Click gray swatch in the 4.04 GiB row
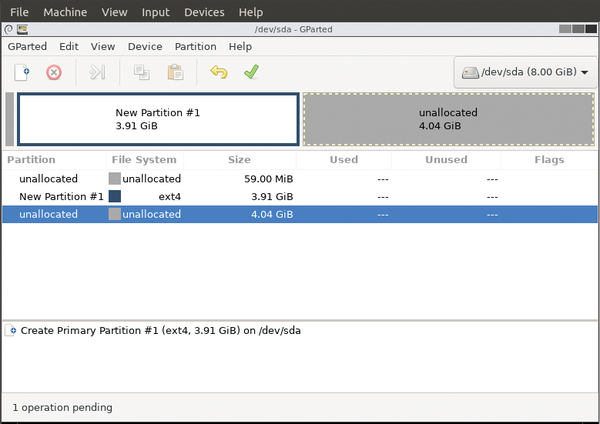This screenshot has height=424, width=600. tap(115, 214)
